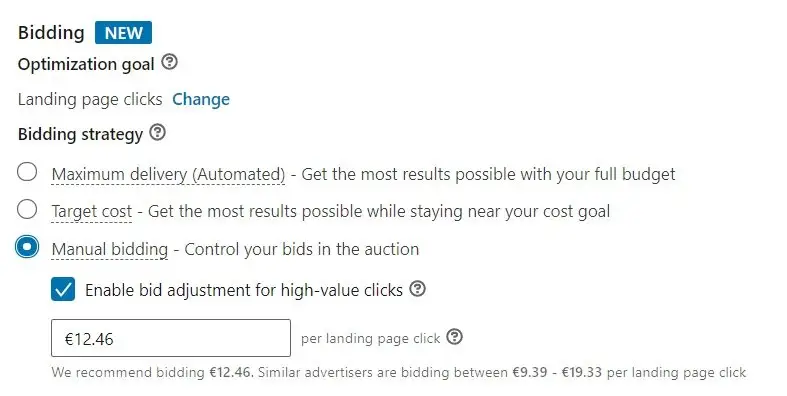Click the Landing page clicks goal text

pyautogui.click(x=90, y=99)
